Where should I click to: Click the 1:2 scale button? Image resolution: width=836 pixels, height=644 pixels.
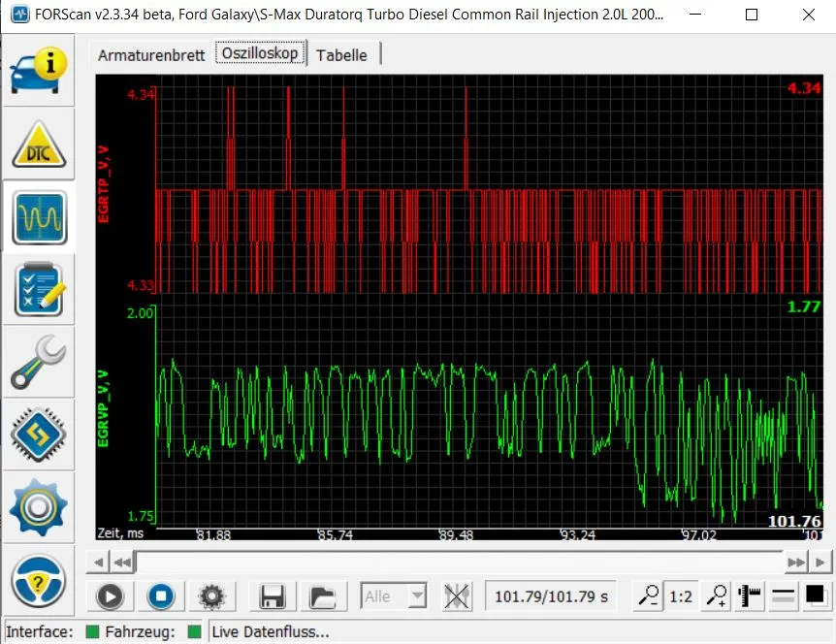pyautogui.click(x=681, y=596)
